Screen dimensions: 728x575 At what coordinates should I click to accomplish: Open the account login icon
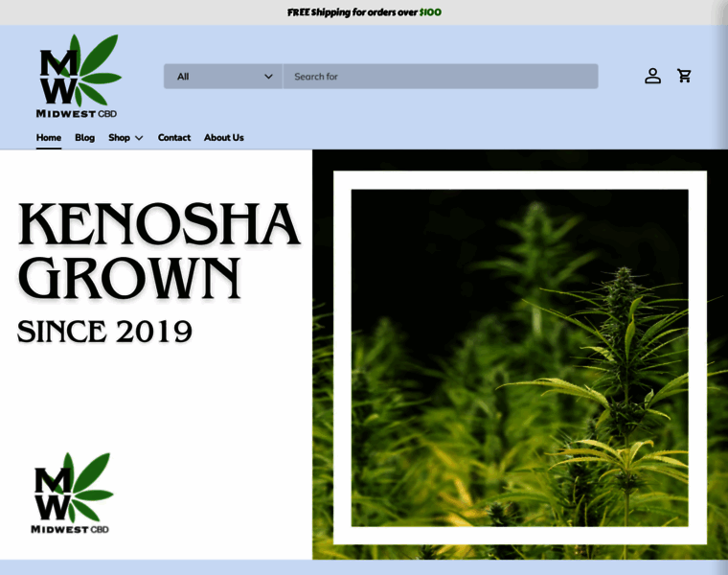coord(652,76)
